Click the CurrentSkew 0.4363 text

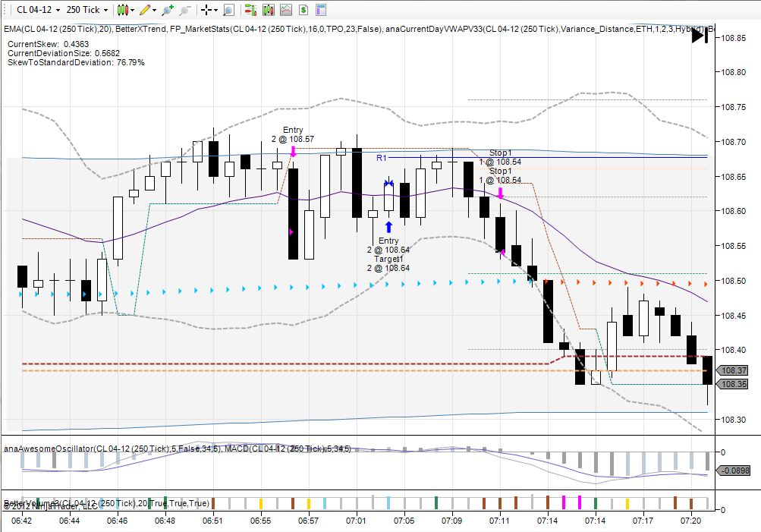48,44
